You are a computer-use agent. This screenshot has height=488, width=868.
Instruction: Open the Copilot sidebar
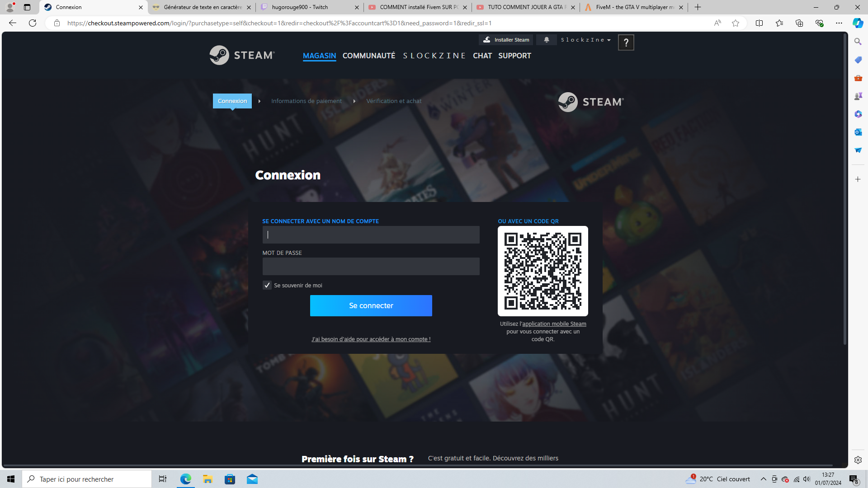[858, 23]
